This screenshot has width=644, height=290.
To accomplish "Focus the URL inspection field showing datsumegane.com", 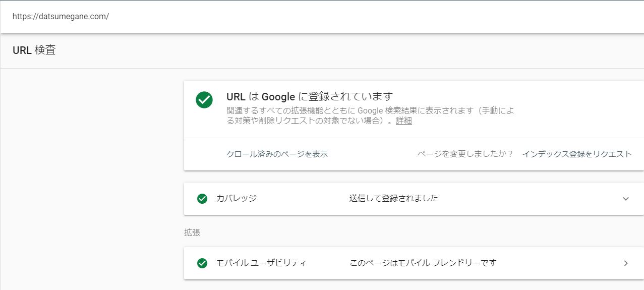I will tap(322, 16).
